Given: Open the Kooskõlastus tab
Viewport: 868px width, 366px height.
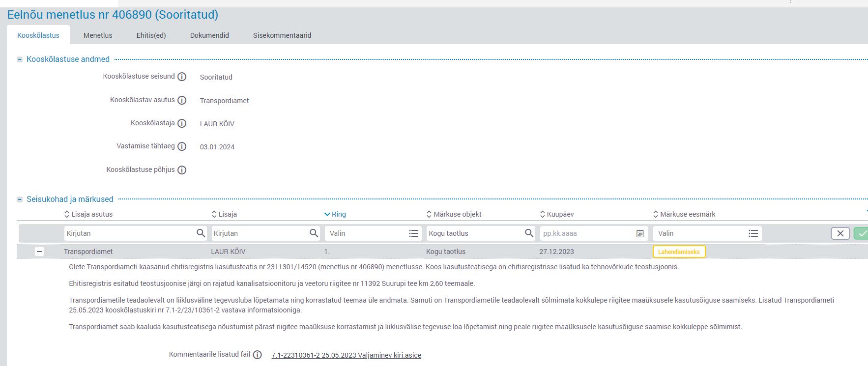Looking at the screenshot, I should coord(38,35).
